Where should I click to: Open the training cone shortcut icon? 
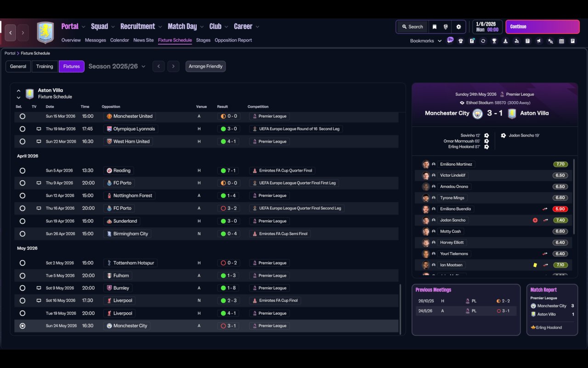click(x=505, y=41)
